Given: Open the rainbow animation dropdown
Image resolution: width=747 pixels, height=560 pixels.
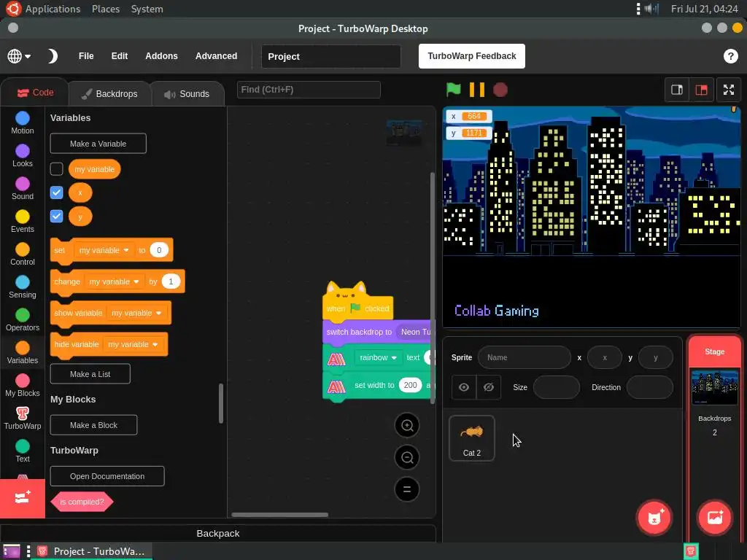Looking at the screenshot, I should point(379,357).
